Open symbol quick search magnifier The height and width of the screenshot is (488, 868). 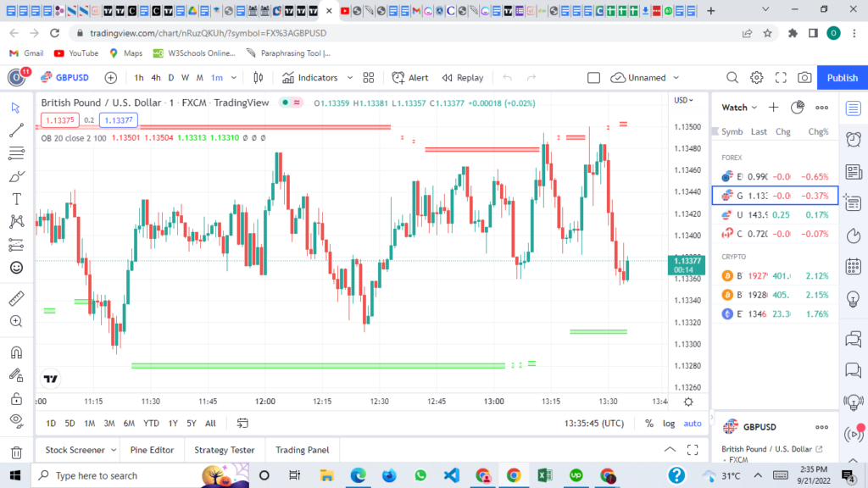[732, 77]
